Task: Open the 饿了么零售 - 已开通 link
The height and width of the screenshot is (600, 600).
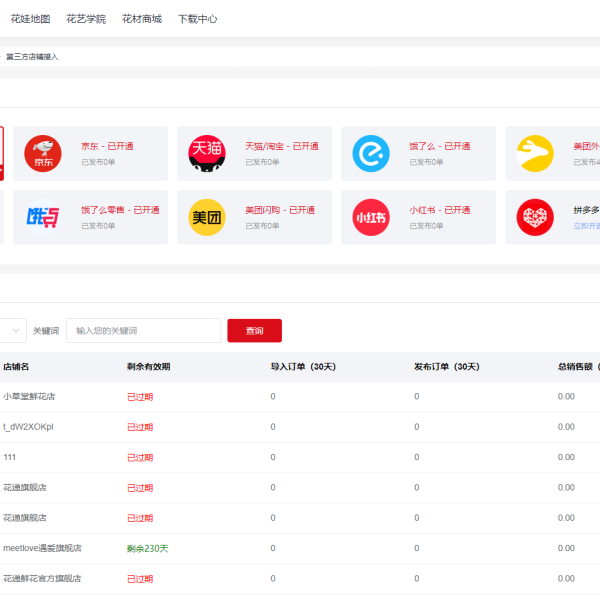Action: pyautogui.click(x=120, y=210)
